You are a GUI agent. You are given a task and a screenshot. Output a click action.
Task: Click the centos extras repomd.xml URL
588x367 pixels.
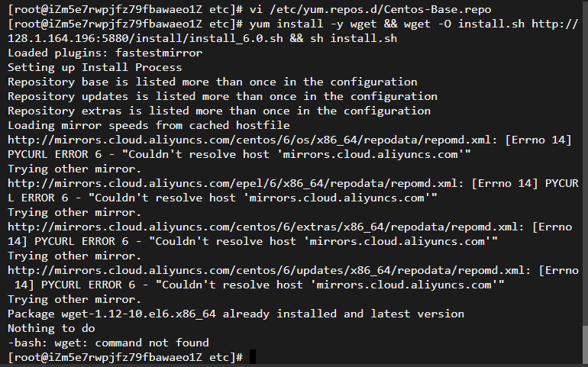coord(264,227)
